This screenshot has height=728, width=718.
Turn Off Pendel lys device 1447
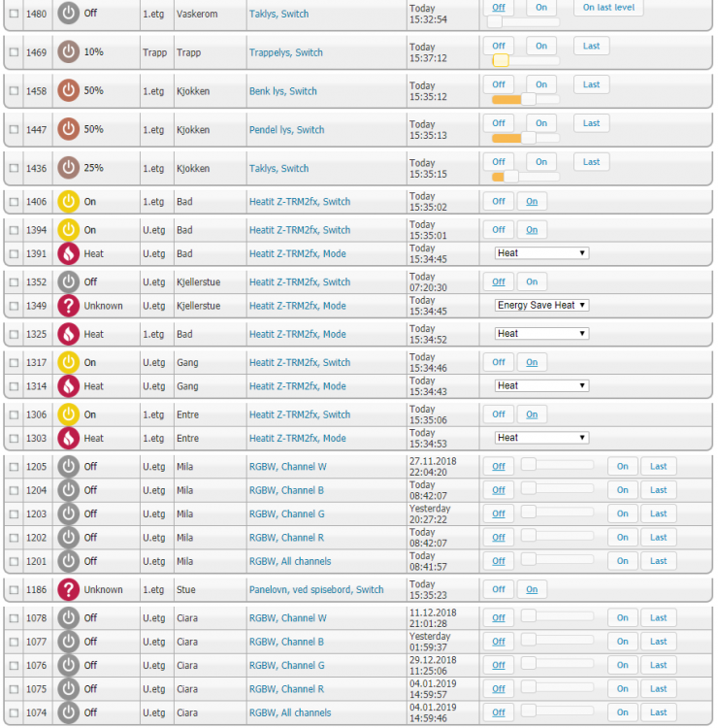click(x=499, y=123)
